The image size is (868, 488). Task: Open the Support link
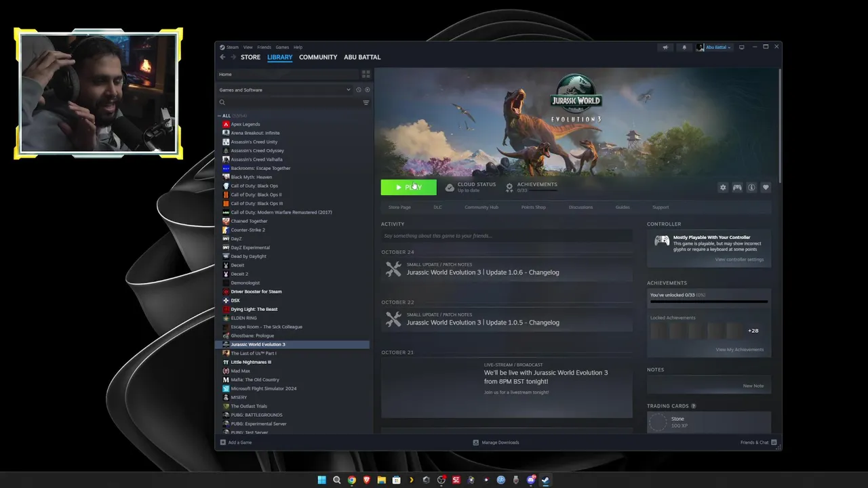660,207
